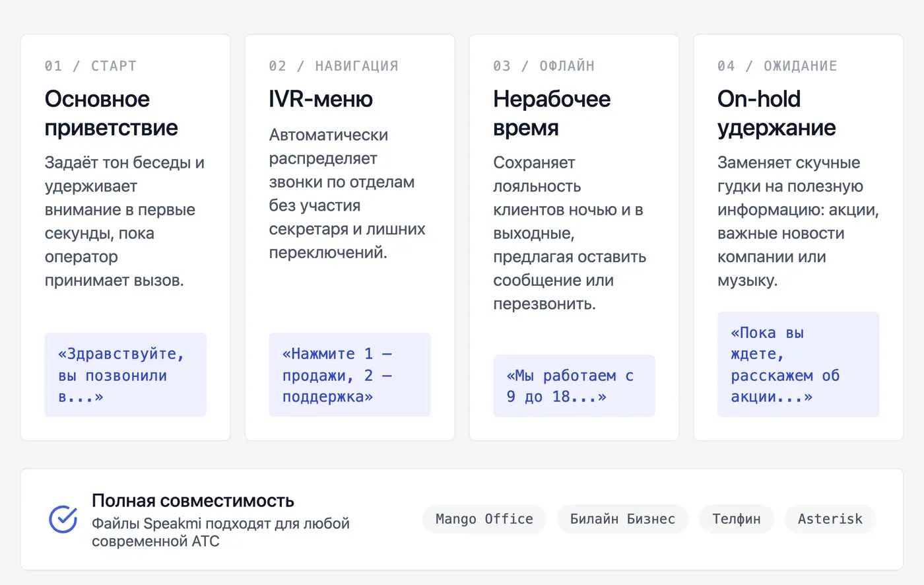Click the Телфин tag

[x=737, y=519]
